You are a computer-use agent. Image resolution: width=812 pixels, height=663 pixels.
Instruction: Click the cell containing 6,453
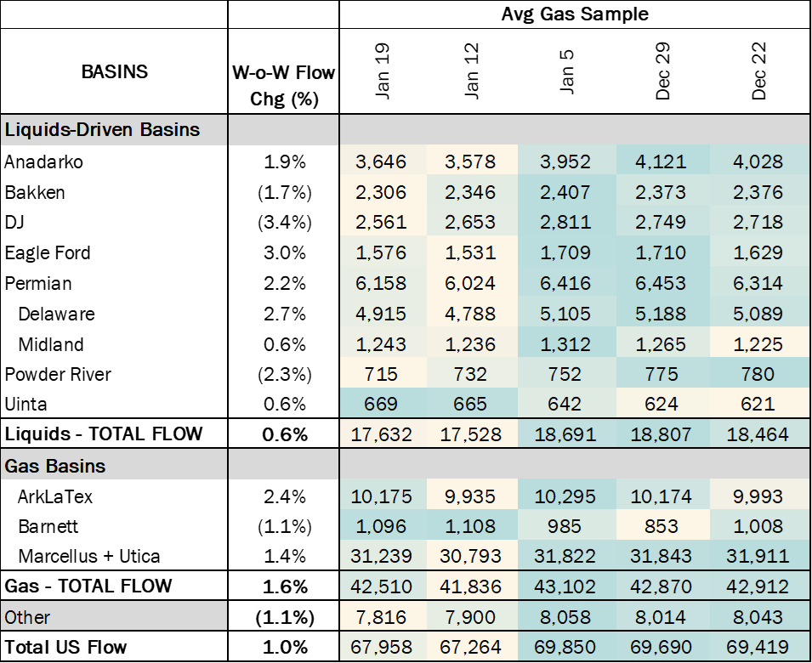661,284
